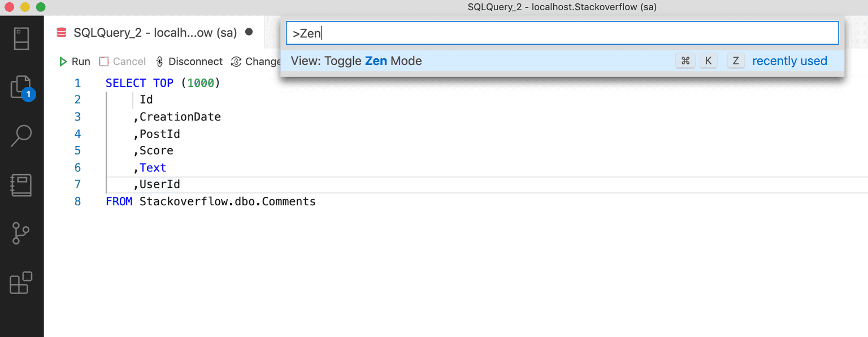The height and width of the screenshot is (337, 868).
Task: Click the Change Connection refresh icon
Action: click(236, 61)
